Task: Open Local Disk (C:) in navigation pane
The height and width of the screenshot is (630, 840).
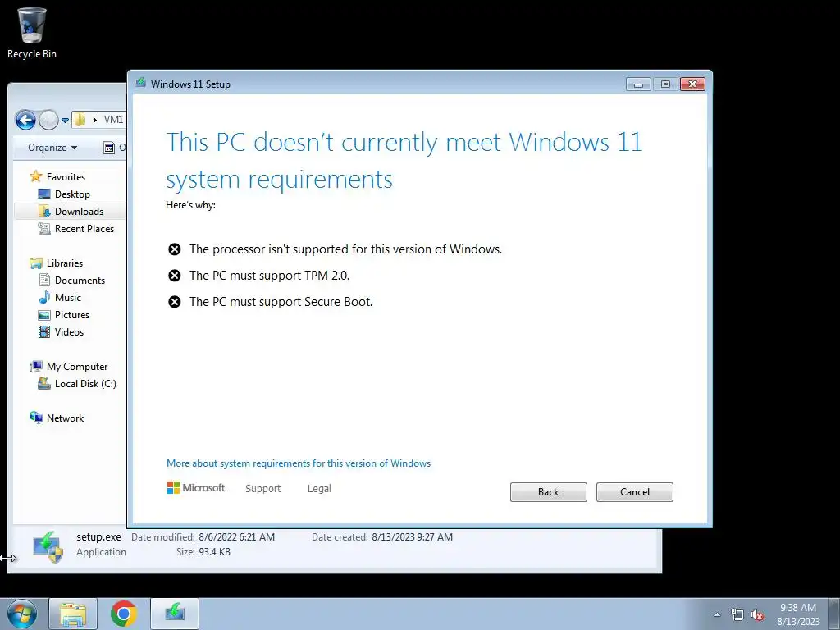Action: pyautogui.click(x=85, y=384)
